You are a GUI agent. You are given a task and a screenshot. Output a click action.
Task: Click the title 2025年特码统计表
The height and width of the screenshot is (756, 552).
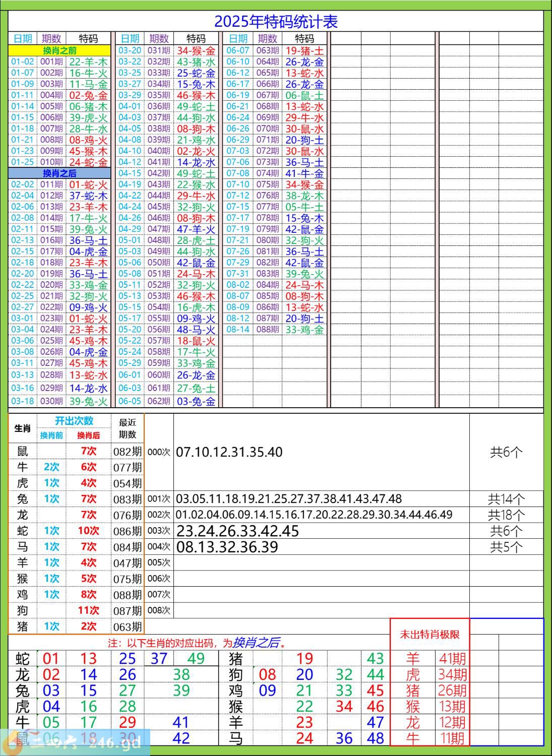point(276,22)
